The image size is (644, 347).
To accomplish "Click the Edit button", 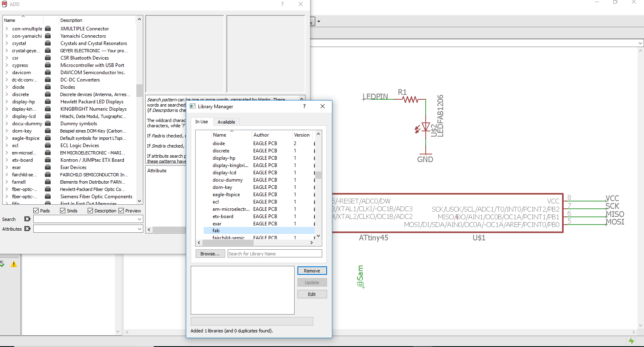I will [x=312, y=294].
